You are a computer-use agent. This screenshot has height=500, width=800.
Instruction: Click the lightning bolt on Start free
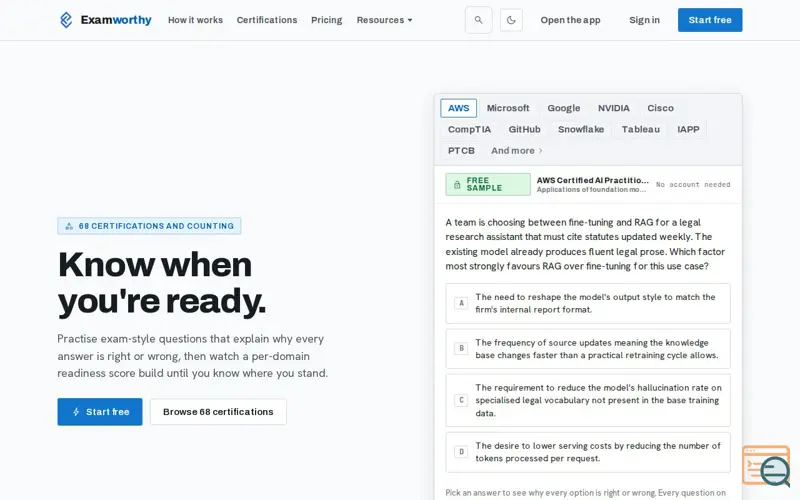coord(76,412)
